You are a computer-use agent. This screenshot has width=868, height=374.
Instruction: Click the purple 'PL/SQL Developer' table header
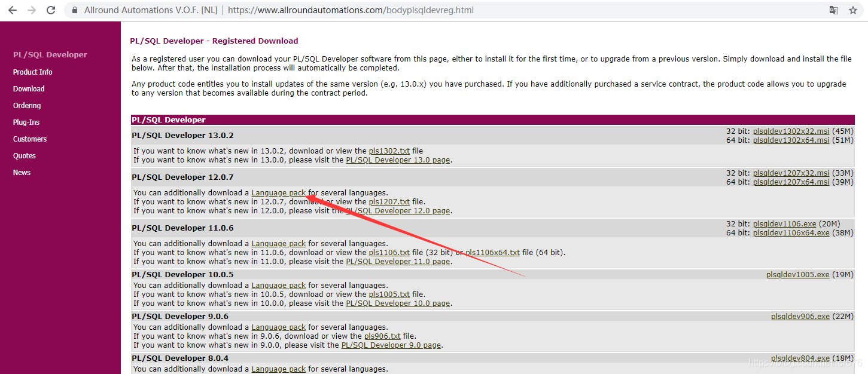tap(493, 120)
